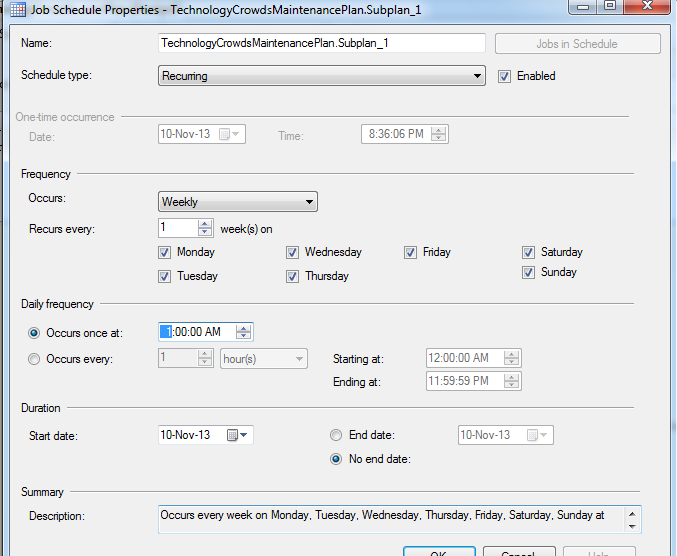Open the Start date calendar picker
The image size is (677, 556).
click(233, 435)
